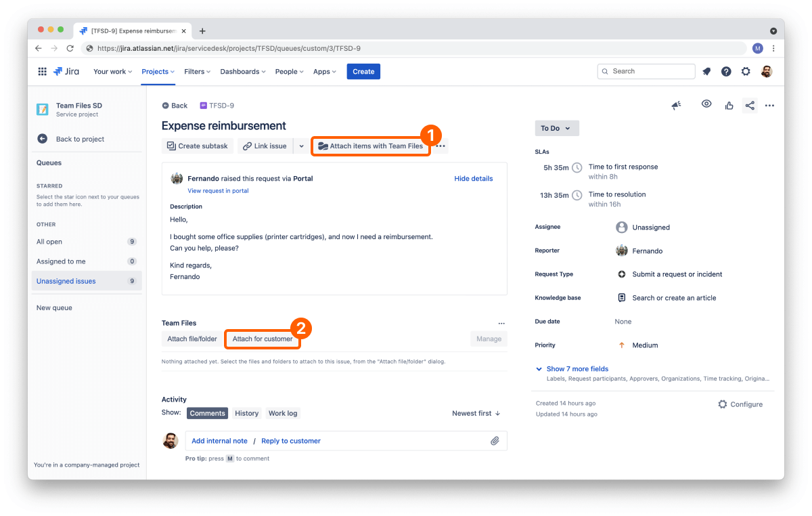Screen dimensions: 812x516
Task: Change sort order Newest first
Action: click(476, 413)
